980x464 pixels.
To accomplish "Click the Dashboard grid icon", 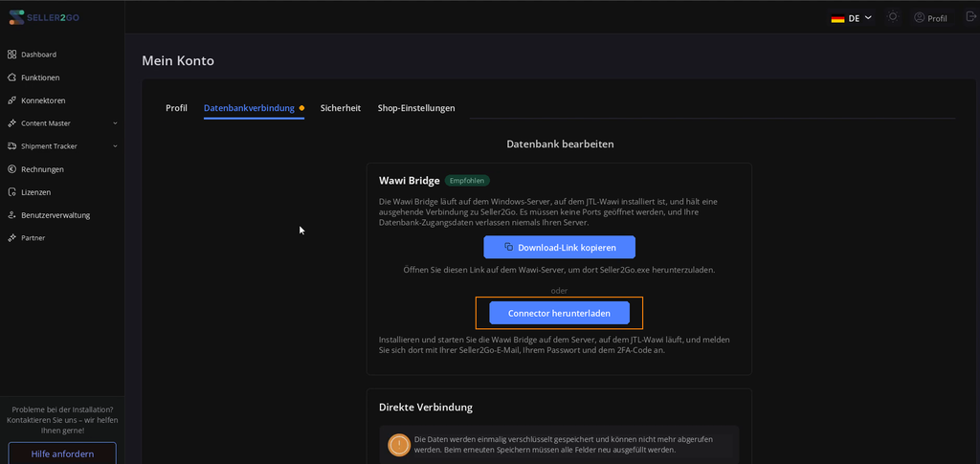I will 11,55.
